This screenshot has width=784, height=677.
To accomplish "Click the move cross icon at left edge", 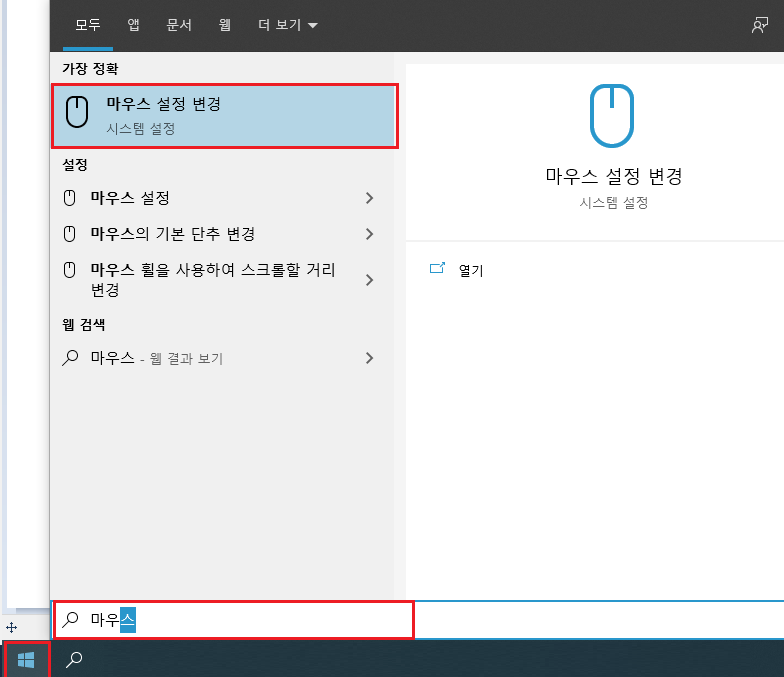I will pyautogui.click(x=11, y=628).
